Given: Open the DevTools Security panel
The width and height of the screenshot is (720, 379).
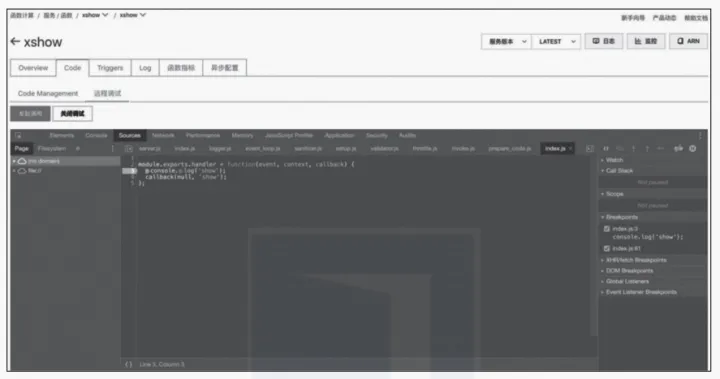Looking at the screenshot, I should pos(377,136).
